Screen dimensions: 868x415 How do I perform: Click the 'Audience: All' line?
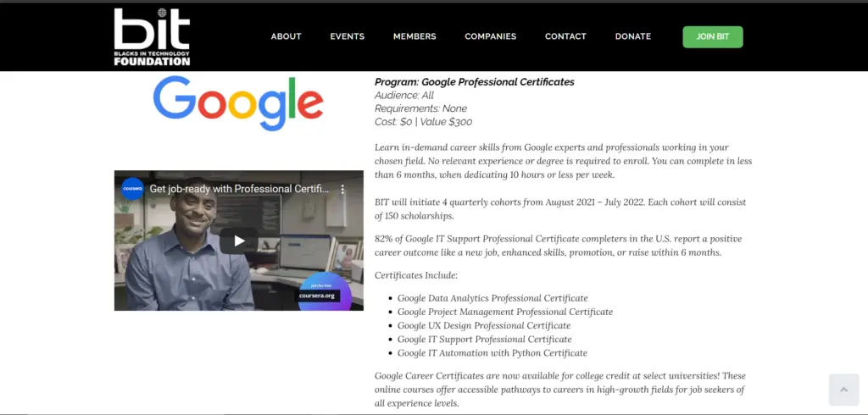click(404, 95)
